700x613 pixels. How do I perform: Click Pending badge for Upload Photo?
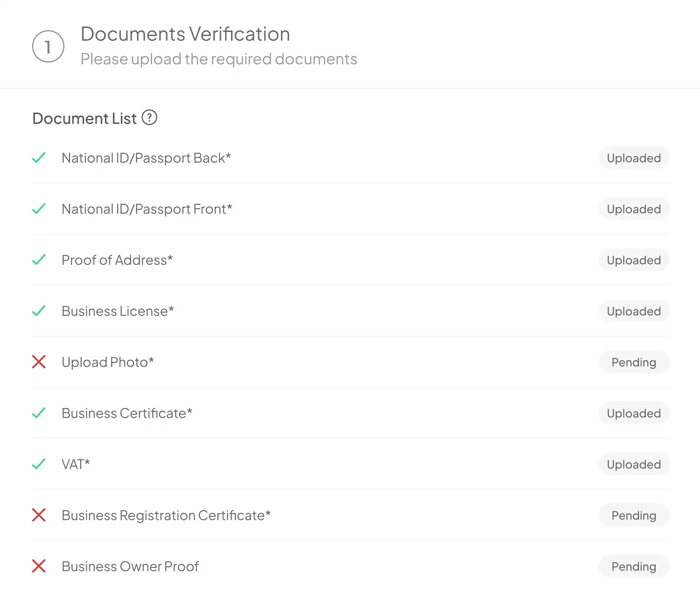click(x=634, y=362)
